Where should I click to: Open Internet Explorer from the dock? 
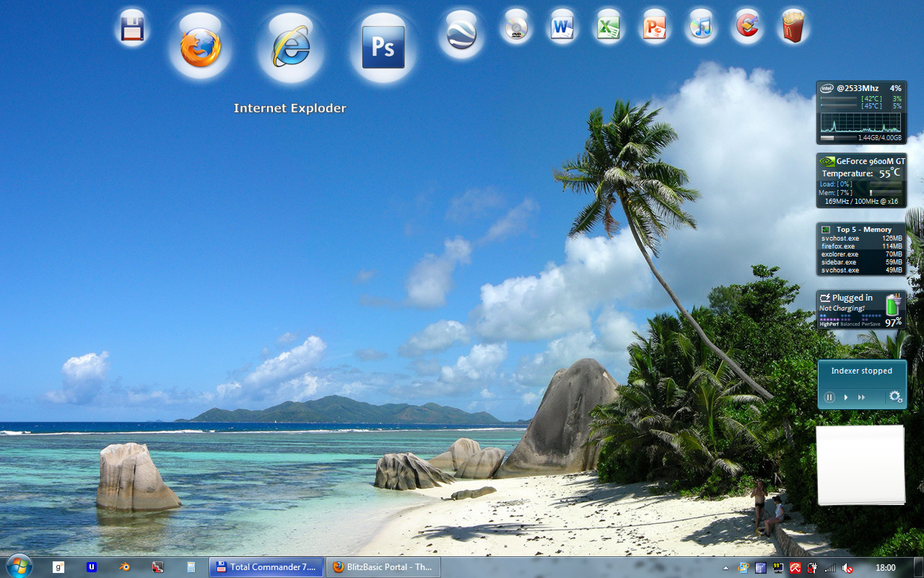290,48
